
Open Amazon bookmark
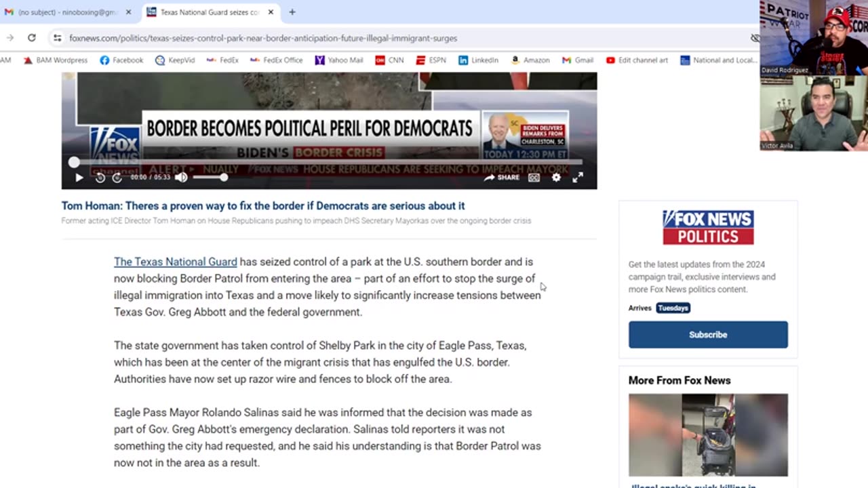tap(530, 60)
